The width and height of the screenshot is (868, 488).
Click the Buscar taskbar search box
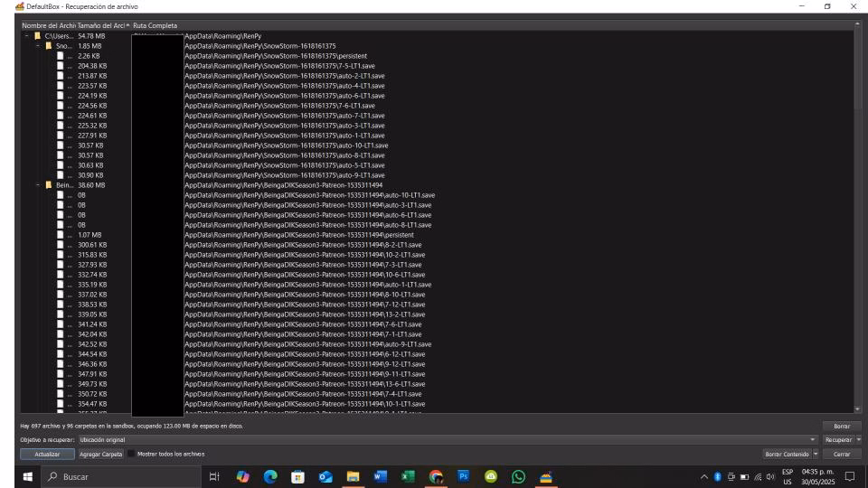[x=121, y=476]
